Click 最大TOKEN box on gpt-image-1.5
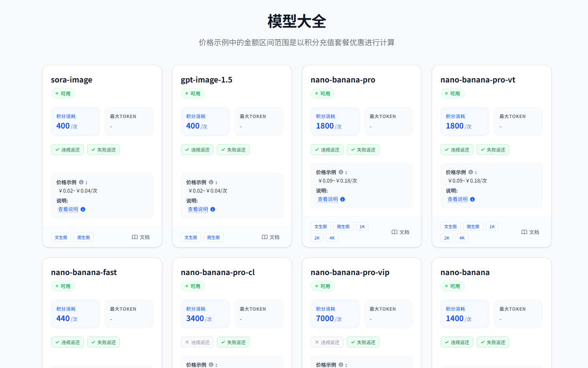Viewport: 588px width, 368px height. tap(259, 121)
